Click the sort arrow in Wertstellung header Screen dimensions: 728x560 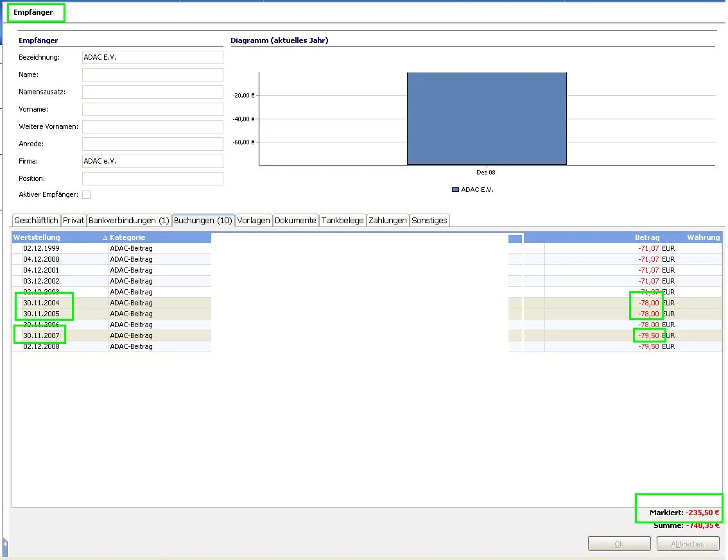[x=105, y=237]
